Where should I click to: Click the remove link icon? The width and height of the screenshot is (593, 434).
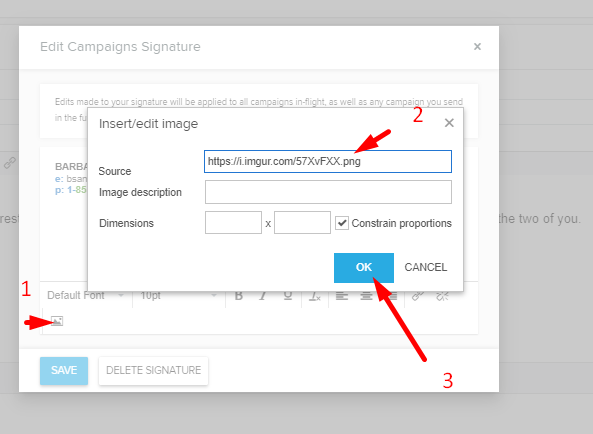(442, 296)
